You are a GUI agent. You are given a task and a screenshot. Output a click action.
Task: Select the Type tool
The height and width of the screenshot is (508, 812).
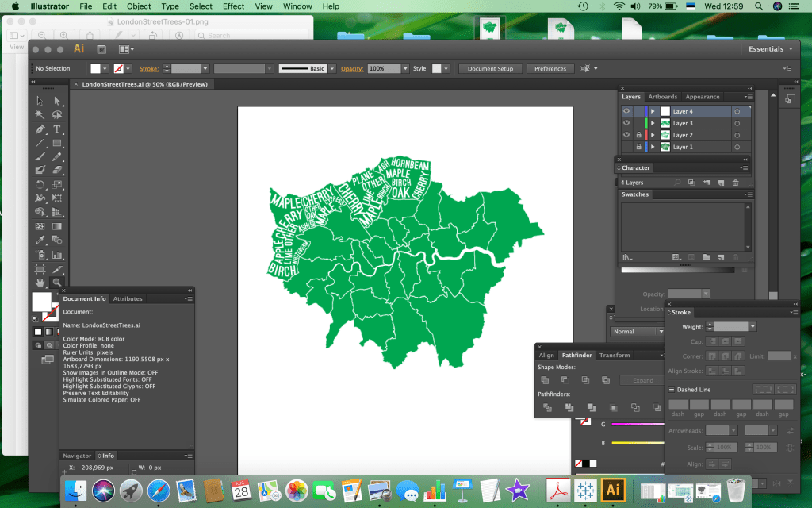click(x=57, y=129)
